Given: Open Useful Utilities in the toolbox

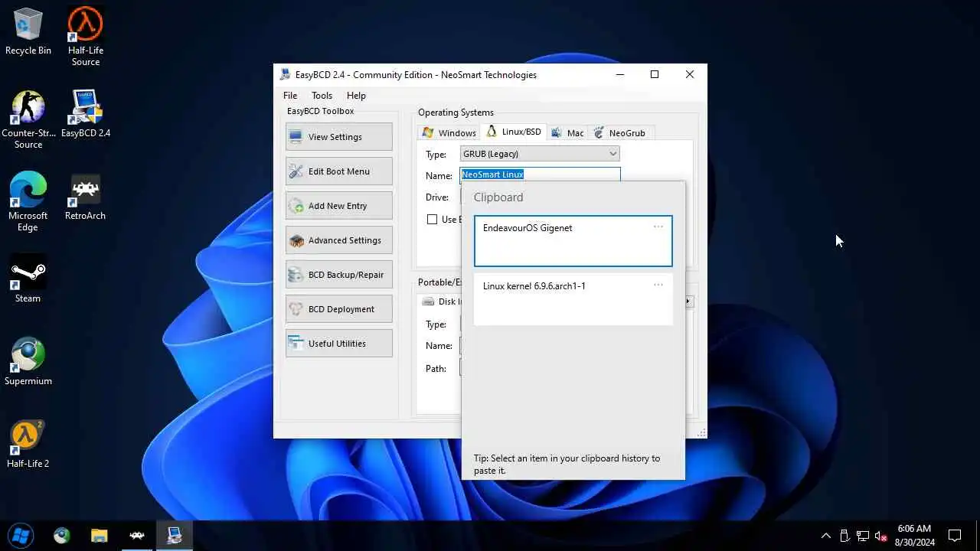Looking at the screenshot, I should (x=339, y=344).
